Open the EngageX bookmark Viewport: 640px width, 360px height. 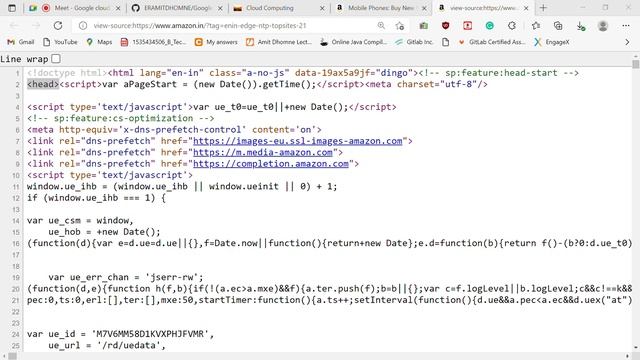pos(552,42)
